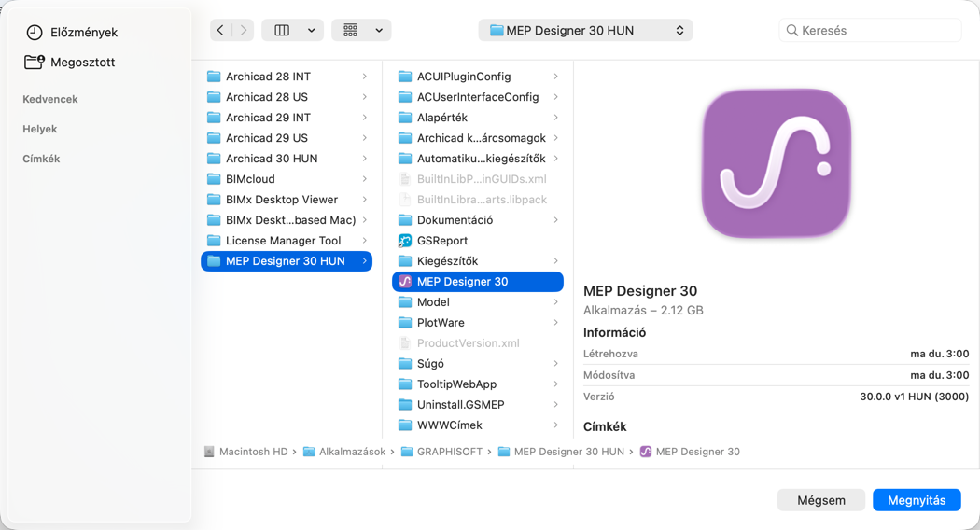Click MEP Designer 30 HUN in path bar
This screenshot has width=980, height=530.
coord(561,452)
